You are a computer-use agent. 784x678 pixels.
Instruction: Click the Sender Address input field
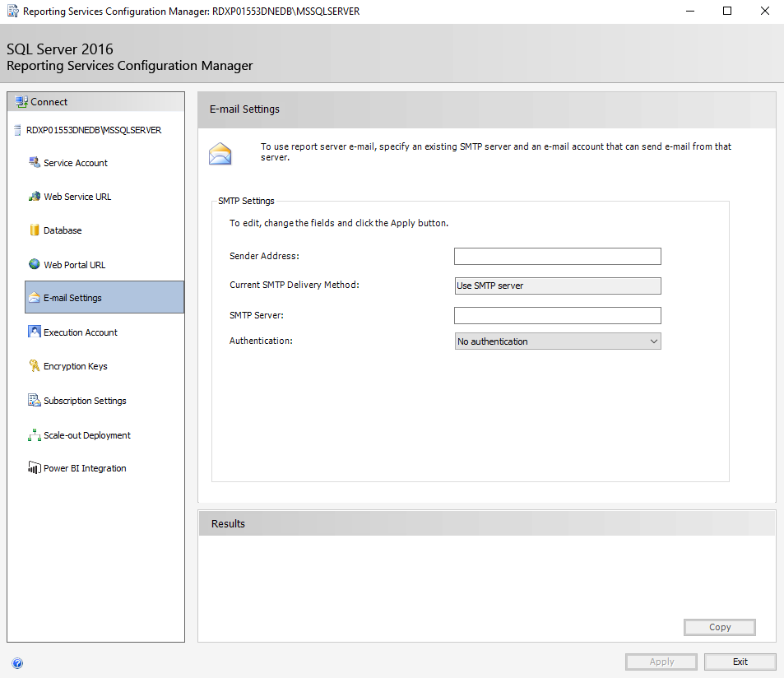click(x=558, y=256)
